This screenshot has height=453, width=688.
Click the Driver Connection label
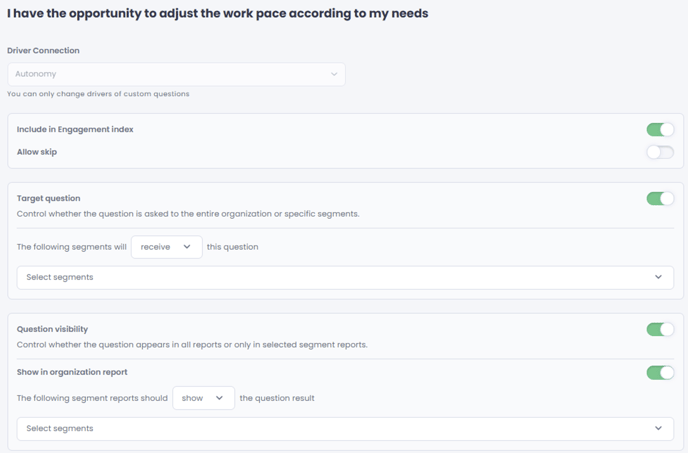coord(43,50)
